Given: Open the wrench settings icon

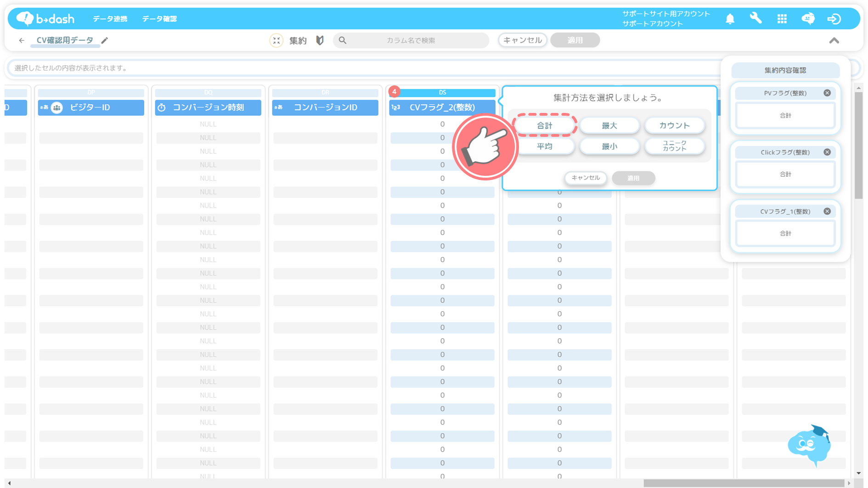Looking at the screenshot, I should click(755, 18).
